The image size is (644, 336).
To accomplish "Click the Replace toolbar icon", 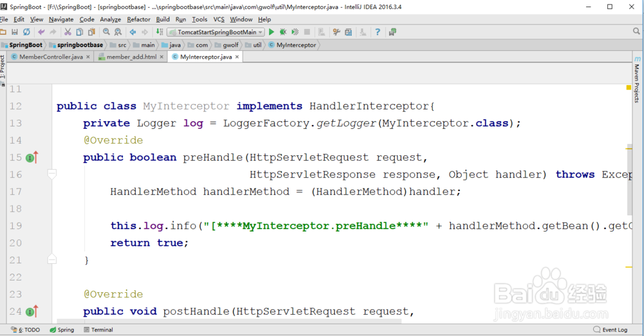I will point(118,32).
